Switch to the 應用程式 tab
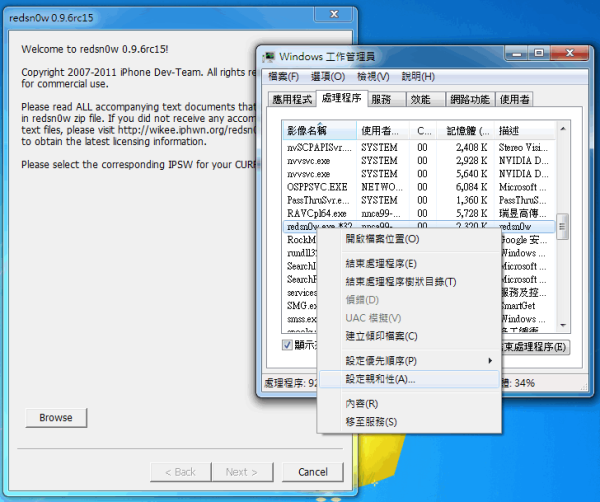 [x=292, y=99]
